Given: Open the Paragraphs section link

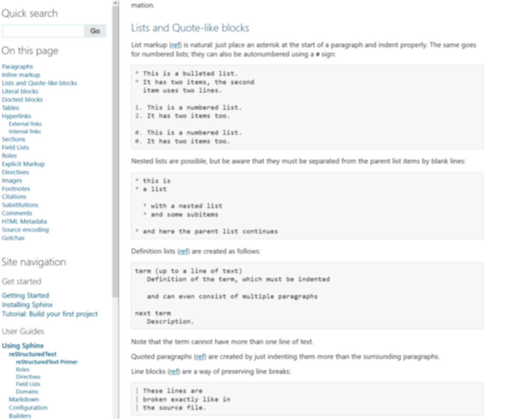Looking at the screenshot, I should point(17,66).
